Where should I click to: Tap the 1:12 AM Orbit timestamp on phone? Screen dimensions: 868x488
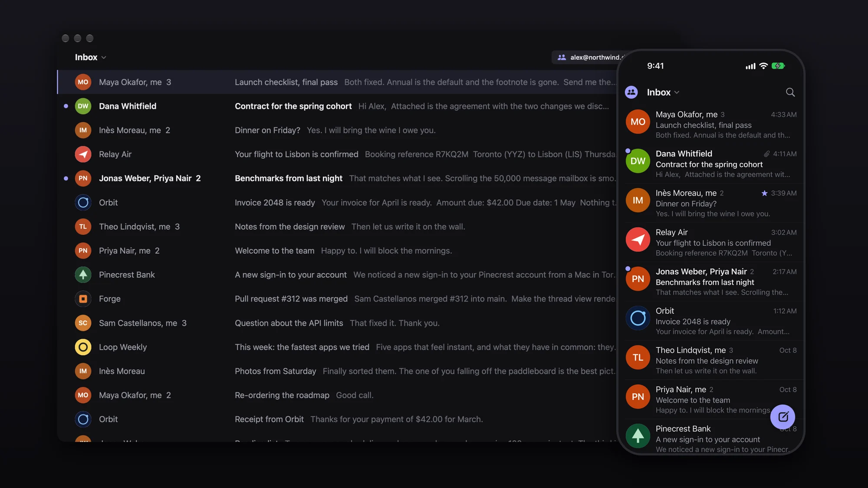(785, 311)
